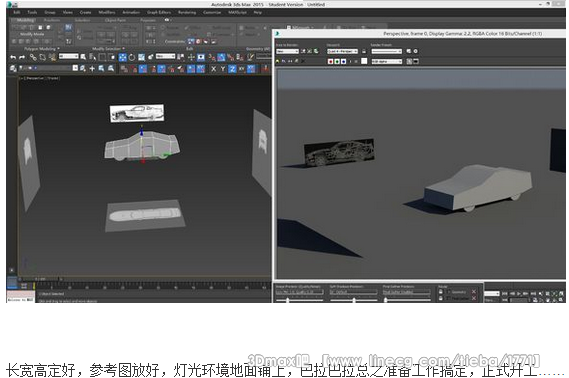Toggle the 3D Snaps button

tap(212, 57)
